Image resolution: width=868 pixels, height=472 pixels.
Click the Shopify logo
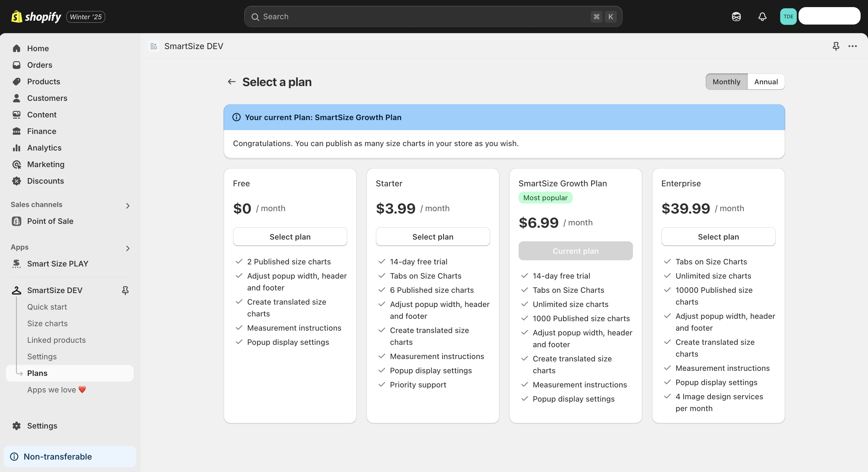(x=36, y=17)
